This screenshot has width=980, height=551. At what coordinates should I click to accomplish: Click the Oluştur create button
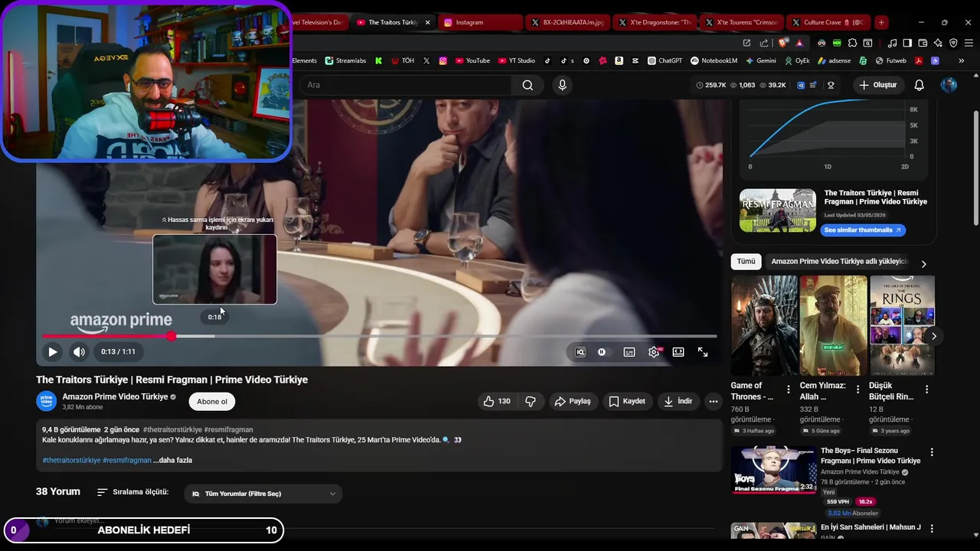(877, 85)
